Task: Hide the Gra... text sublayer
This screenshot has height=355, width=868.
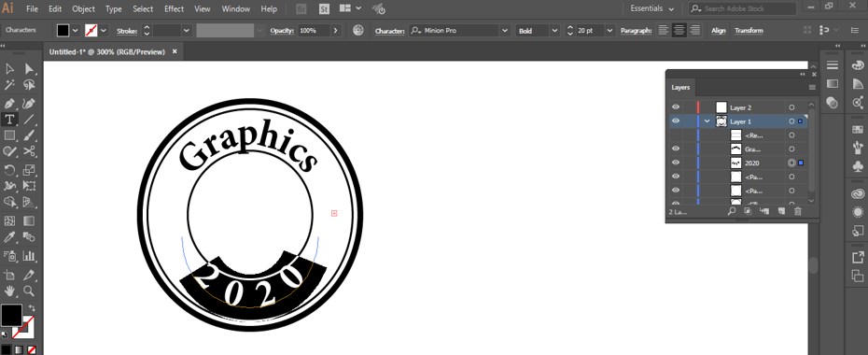Action: [x=676, y=149]
